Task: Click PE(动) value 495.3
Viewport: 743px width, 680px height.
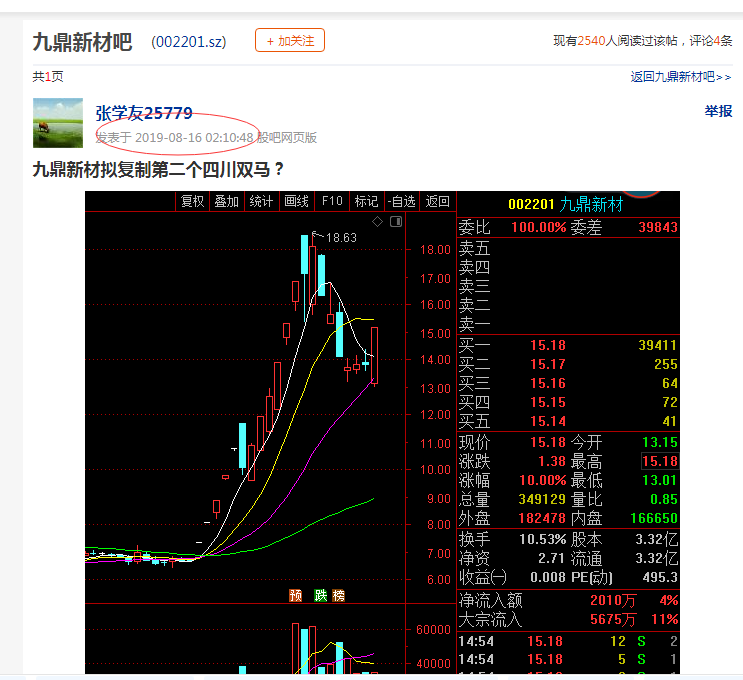Action: point(660,577)
